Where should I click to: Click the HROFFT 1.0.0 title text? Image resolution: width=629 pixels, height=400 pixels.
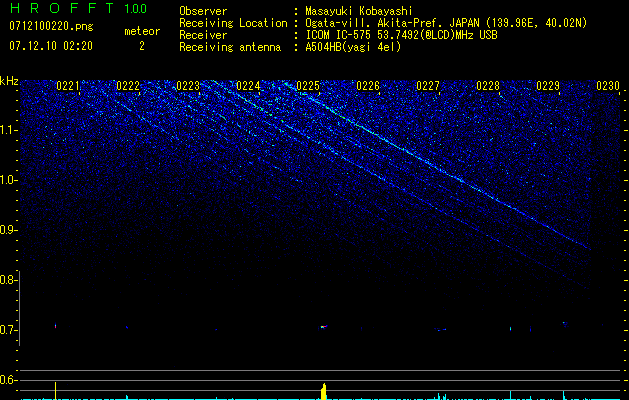pyautogui.click(x=79, y=8)
